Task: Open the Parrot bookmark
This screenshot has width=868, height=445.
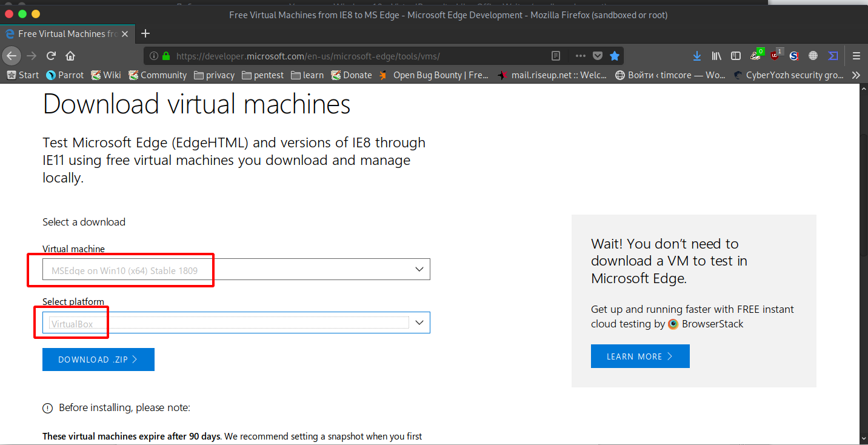Action: (64, 75)
